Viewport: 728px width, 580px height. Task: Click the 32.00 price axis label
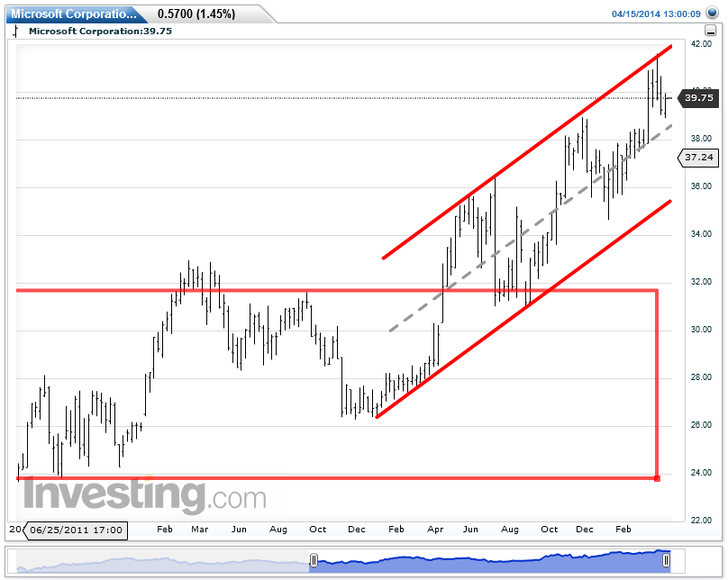(x=701, y=282)
